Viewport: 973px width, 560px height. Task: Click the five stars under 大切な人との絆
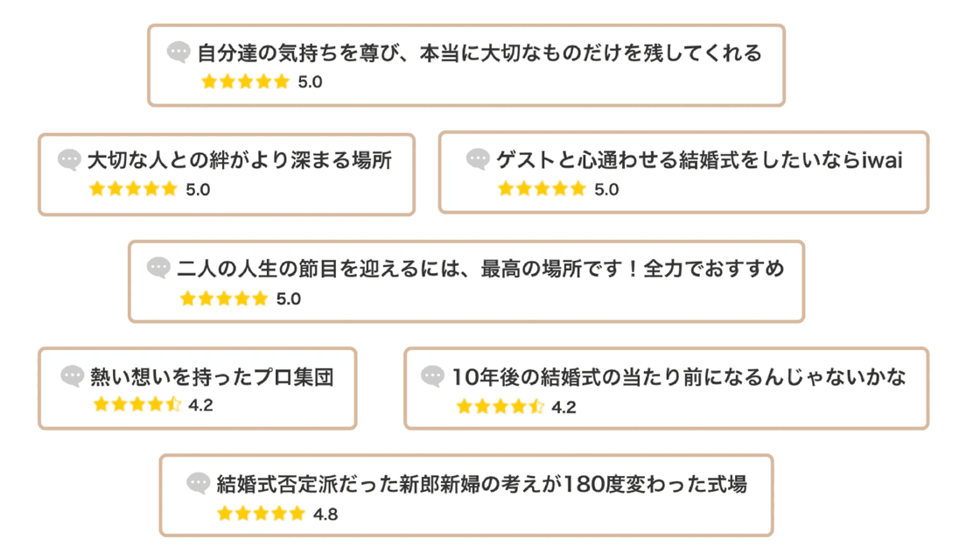(x=133, y=189)
